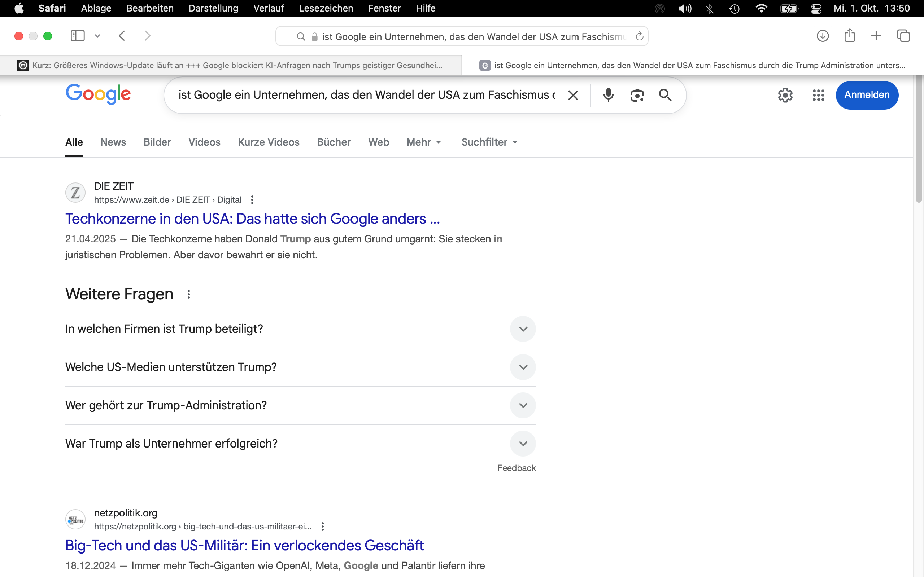Click the voice search microphone icon
924x577 pixels.
click(608, 95)
